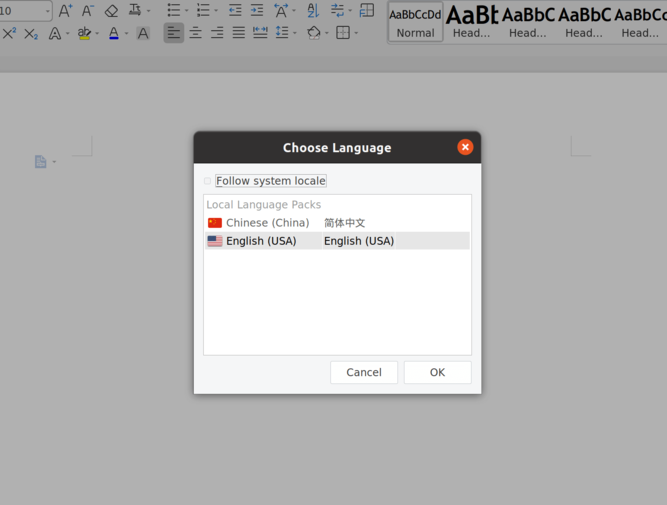Open the font size dropdown

pos(47,11)
